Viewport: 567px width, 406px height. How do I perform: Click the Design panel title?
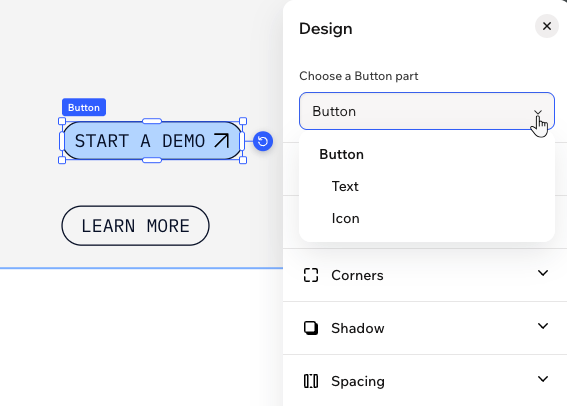(326, 29)
